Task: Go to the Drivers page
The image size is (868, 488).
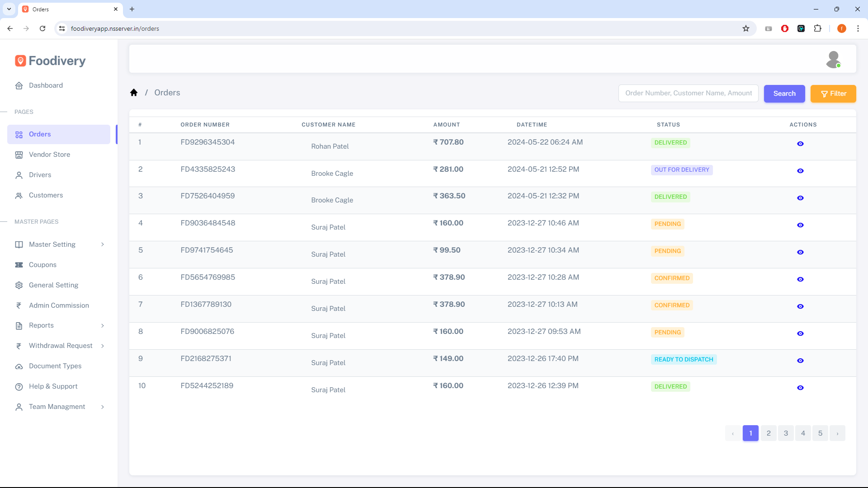Action: click(x=40, y=175)
